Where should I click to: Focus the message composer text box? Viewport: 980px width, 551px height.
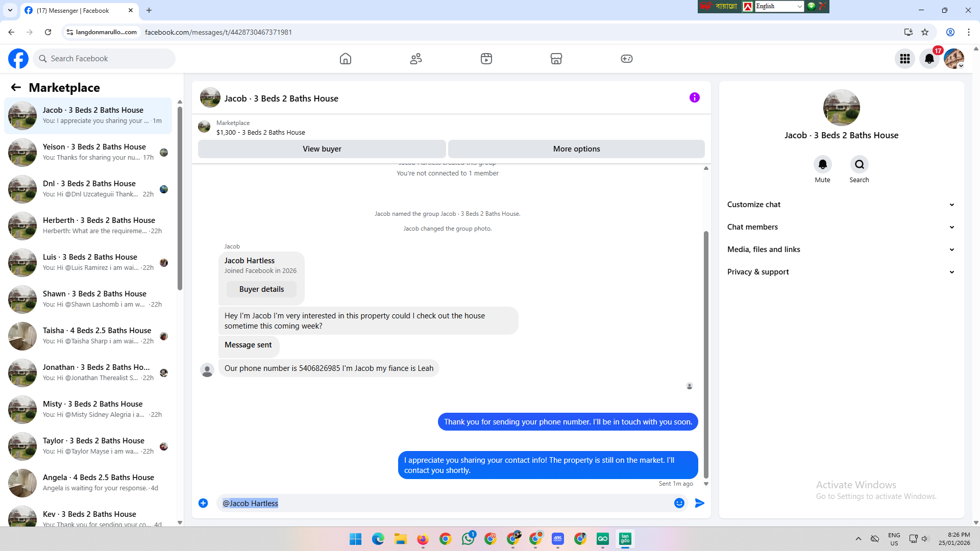coord(444,503)
